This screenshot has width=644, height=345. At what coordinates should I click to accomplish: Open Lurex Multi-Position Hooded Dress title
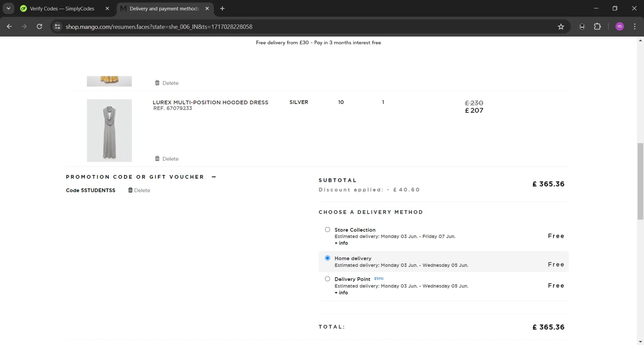[x=210, y=102]
